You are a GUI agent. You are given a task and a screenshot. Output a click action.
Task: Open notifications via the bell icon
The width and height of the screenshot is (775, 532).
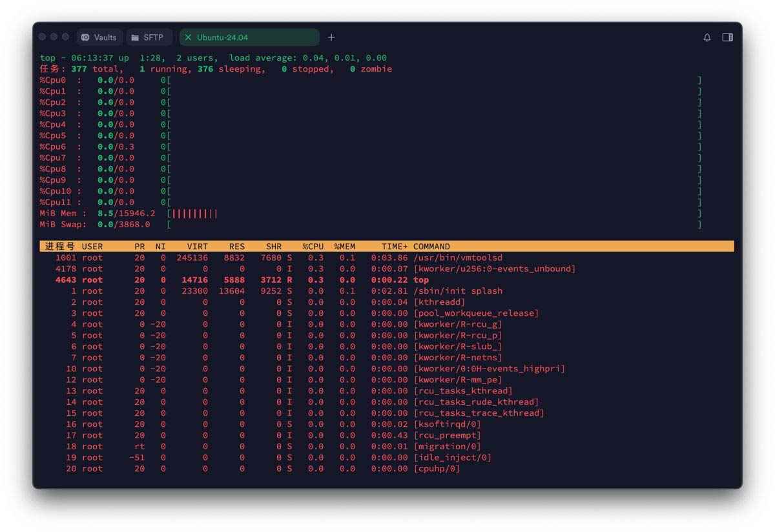[x=707, y=37]
